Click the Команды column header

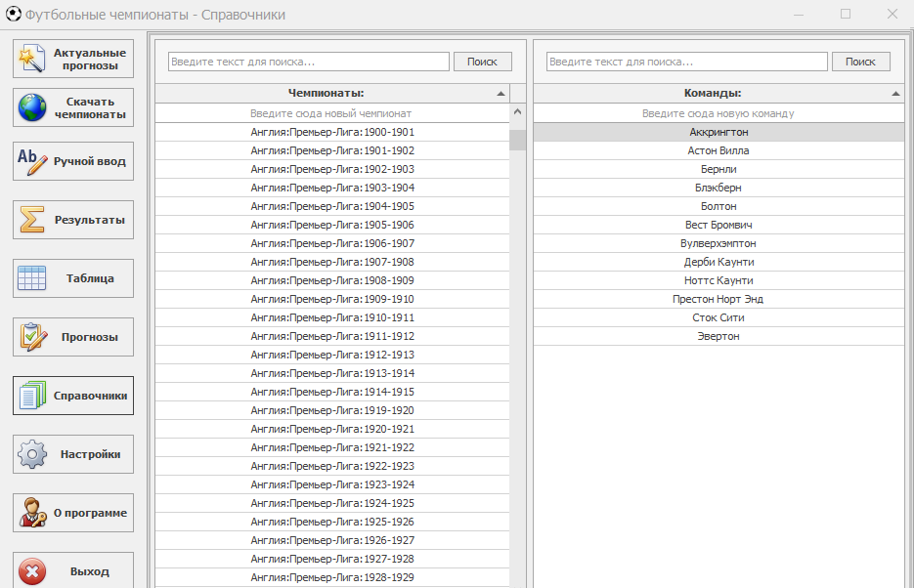[x=718, y=93]
